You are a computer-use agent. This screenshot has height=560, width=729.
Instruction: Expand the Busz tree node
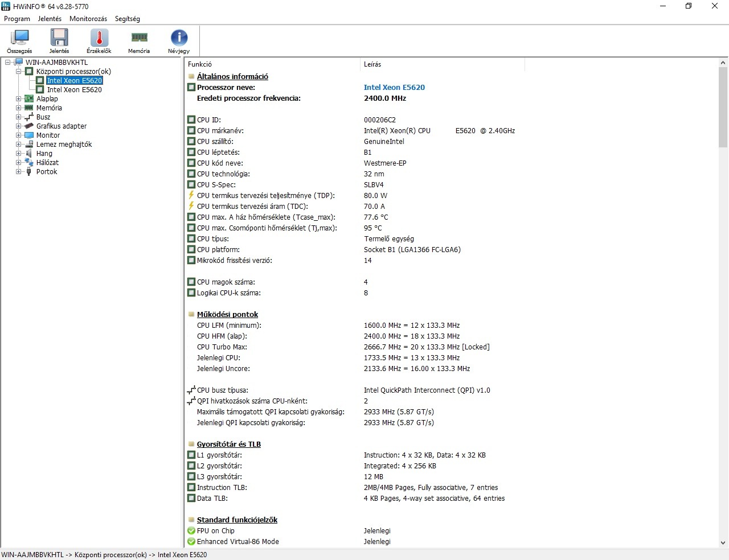(18, 117)
